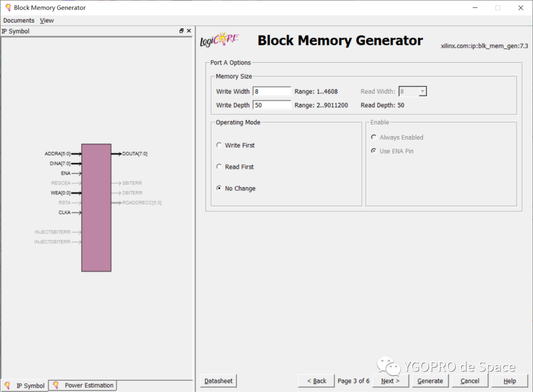Click the xilinx.com:ip:blk_mem_gen:7.3 identifier
The width and height of the screenshot is (533, 392).
click(x=485, y=46)
